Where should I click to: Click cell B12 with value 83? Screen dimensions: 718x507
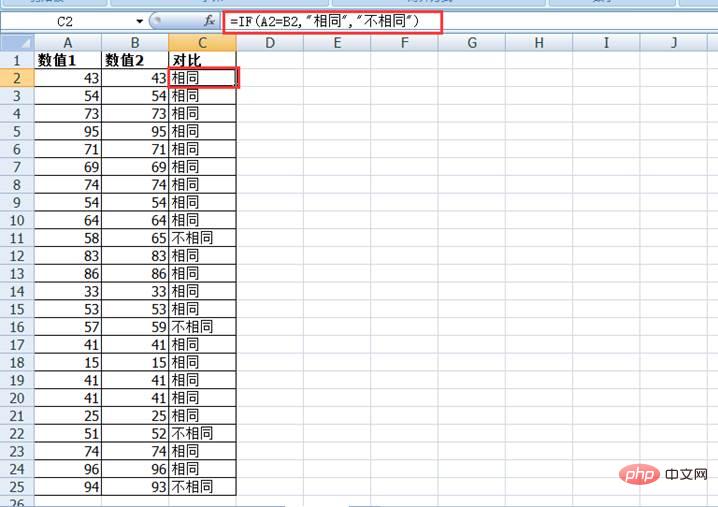tap(135, 256)
